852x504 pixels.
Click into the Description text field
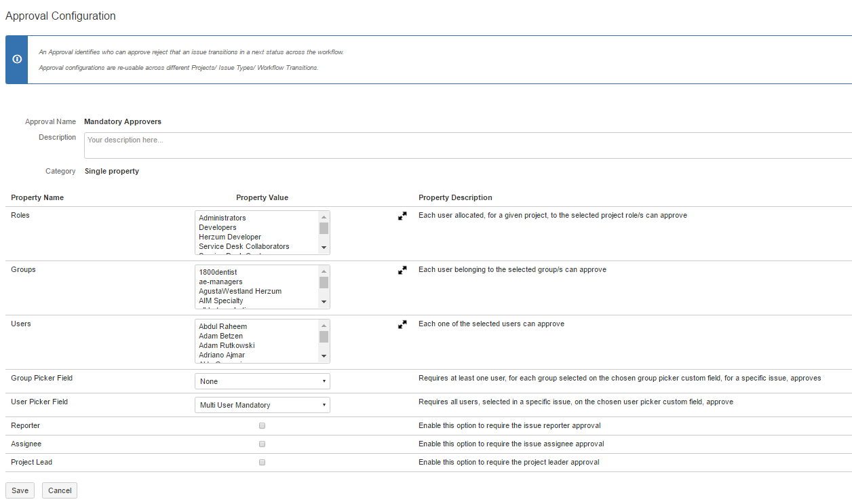pos(467,145)
